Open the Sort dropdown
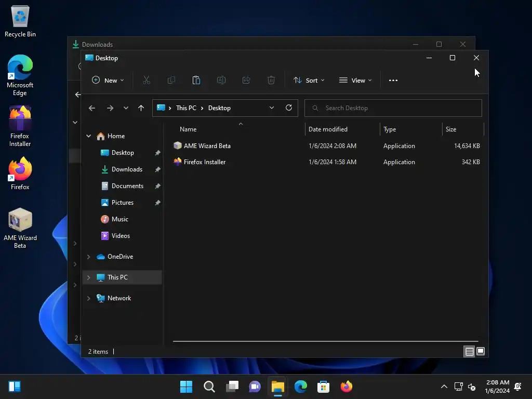This screenshot has width=532, height=399. pos(309,81)
